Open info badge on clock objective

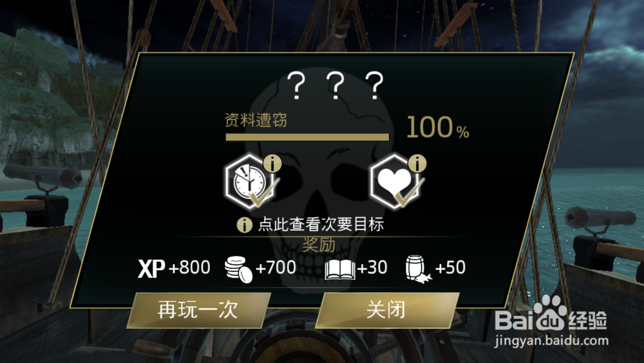(x=272, y=163)
